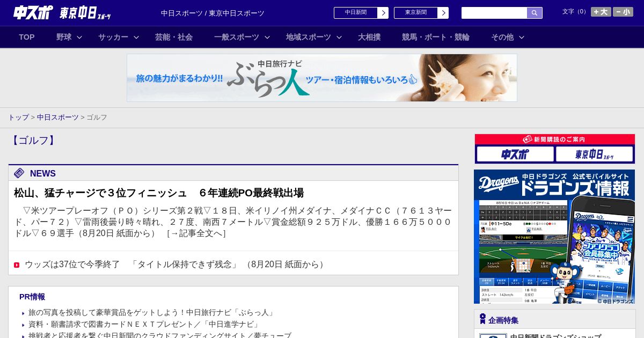Open the 旅の写真を投稿して PR link

click(x=152, y=313)
